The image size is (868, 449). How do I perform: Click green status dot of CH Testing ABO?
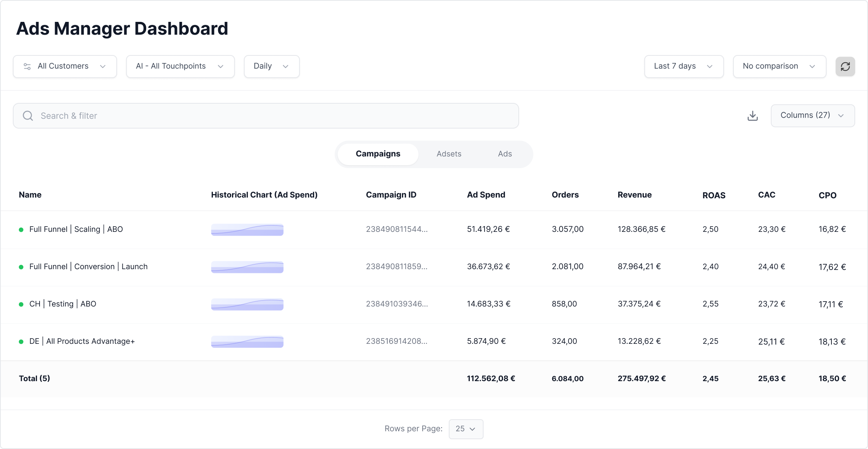[21, 304]
